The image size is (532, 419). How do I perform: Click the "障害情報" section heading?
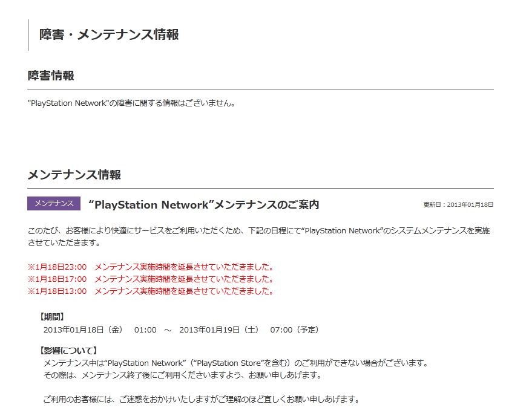[51, 76]
